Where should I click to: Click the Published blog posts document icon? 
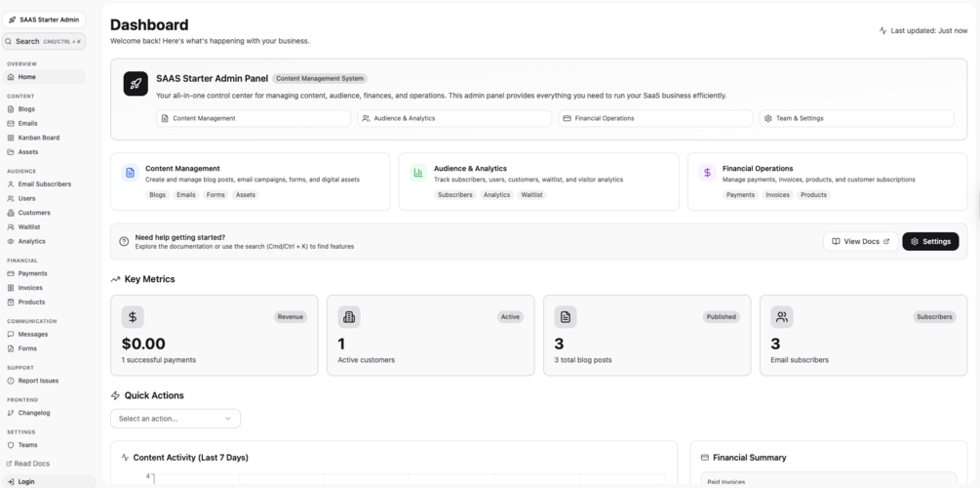coord(566,316)
